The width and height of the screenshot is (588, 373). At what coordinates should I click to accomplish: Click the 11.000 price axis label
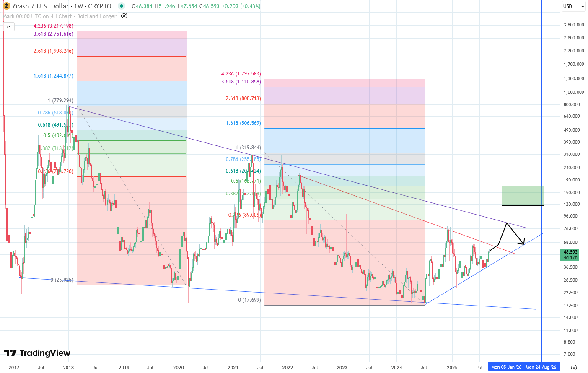point(571,330)
